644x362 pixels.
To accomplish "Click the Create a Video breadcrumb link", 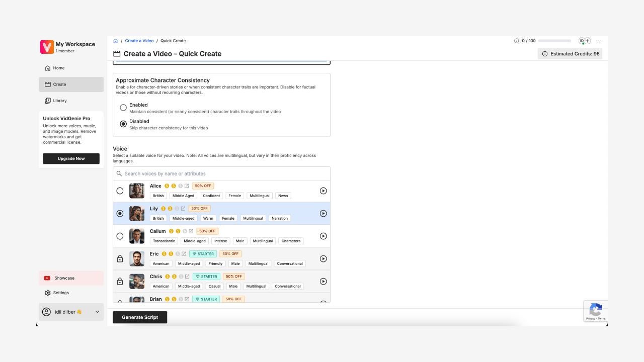I will (x=139, y=41).
